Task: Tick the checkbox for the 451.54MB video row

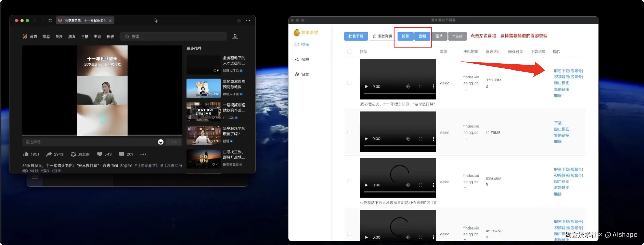Action: (x=349, y=234)
